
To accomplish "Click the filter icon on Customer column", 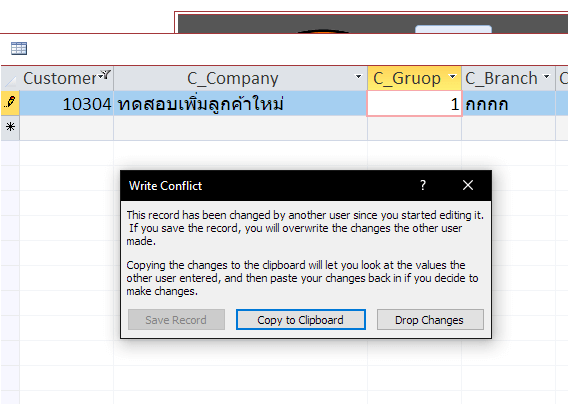I will [x=105, y=74].
